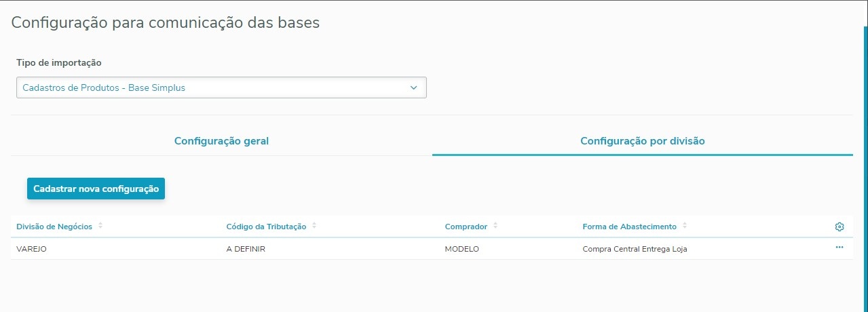Select the MODELO cell

click(x=462, y=249)
